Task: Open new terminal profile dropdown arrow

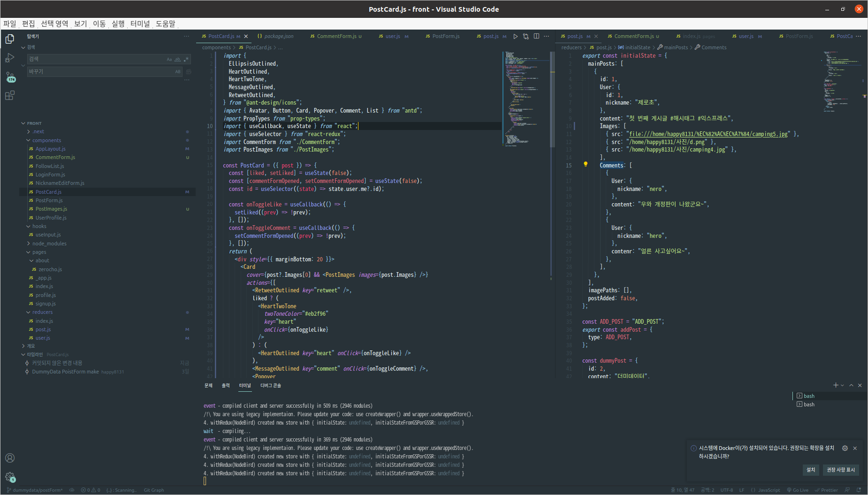Action: 843,385
